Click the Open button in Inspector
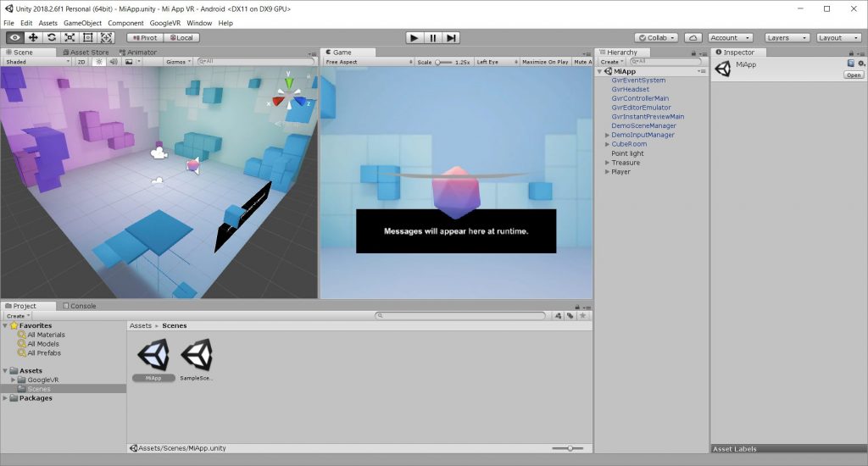Screen dimensions: 868x466 coord(854,75)
